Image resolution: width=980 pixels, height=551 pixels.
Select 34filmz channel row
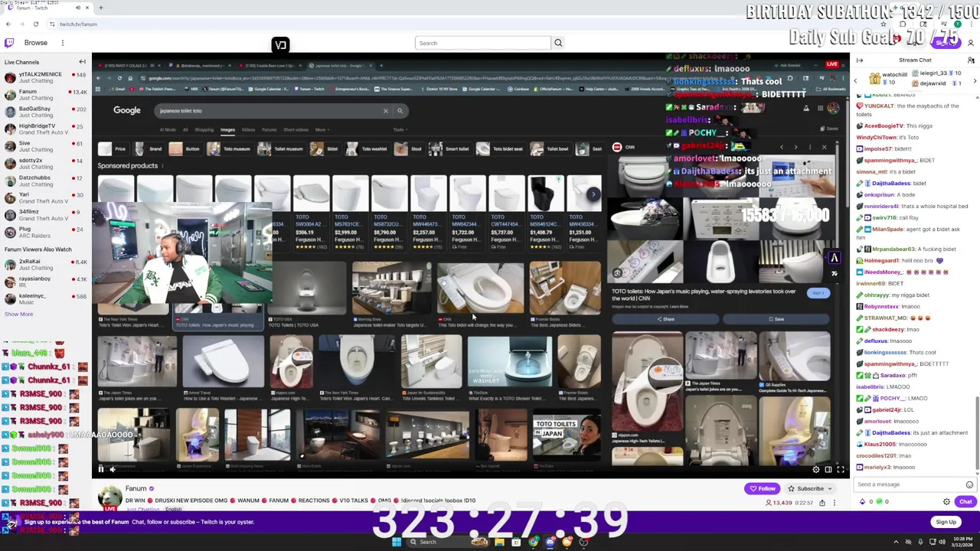[44, 215]
